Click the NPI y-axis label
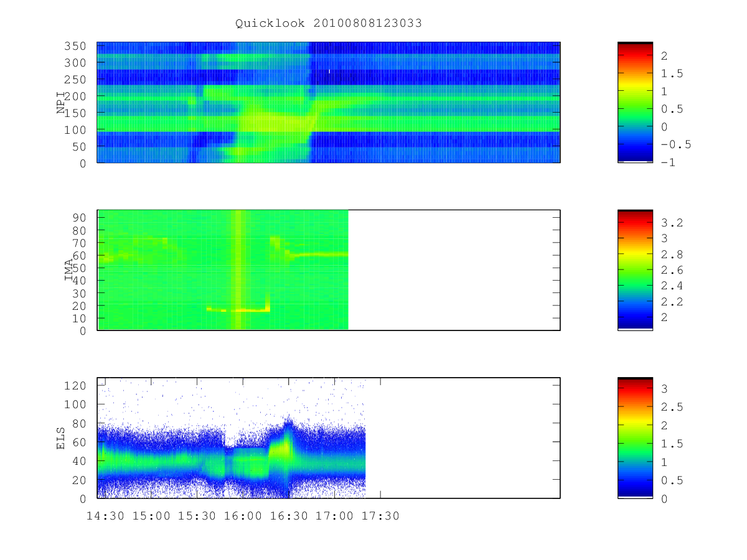This screenshot has width=747, height=560. point(61,102)
